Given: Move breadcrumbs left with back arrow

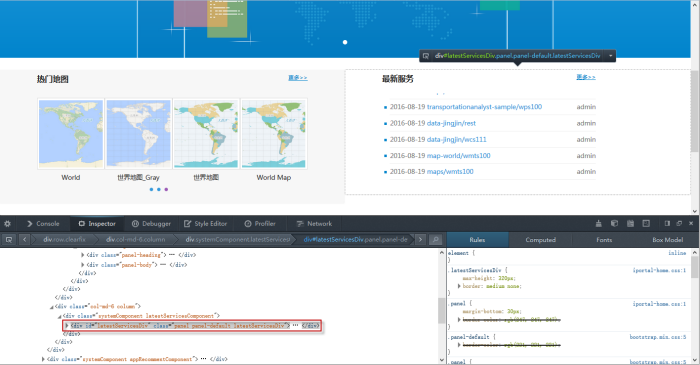Looking at the screenshot, I should (25, 240).
